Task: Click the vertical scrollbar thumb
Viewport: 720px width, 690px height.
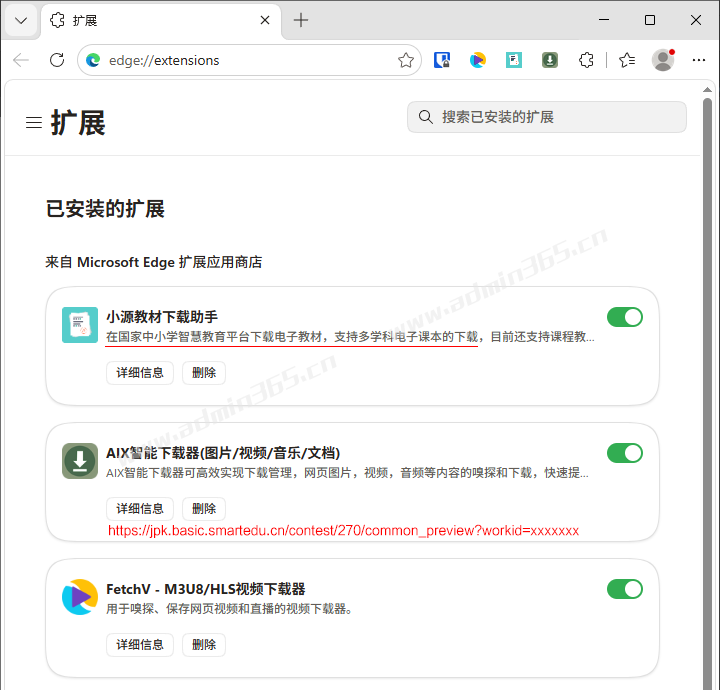Action: coord(707,394)
